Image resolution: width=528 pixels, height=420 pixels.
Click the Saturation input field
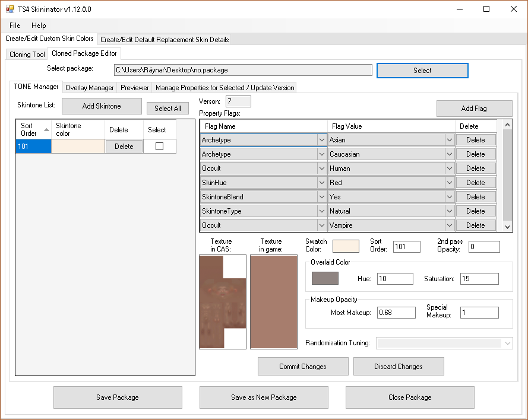pos(479,279)
